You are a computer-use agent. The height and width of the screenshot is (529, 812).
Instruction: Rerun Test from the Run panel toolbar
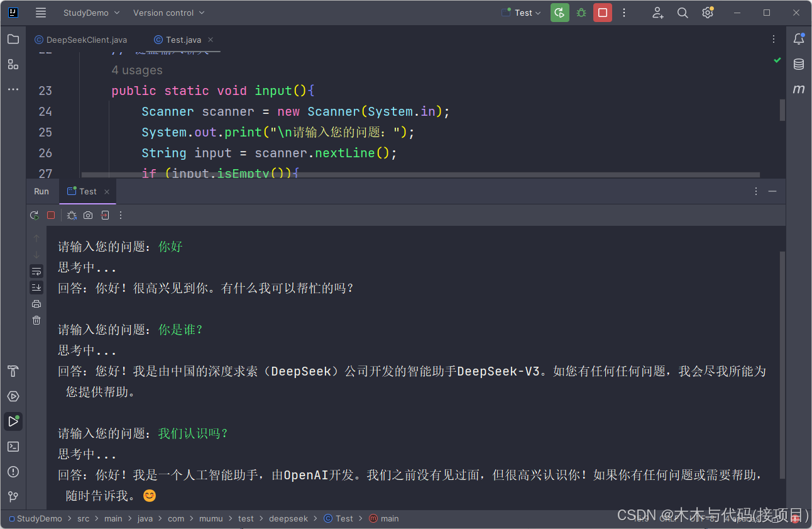(35, 215)
